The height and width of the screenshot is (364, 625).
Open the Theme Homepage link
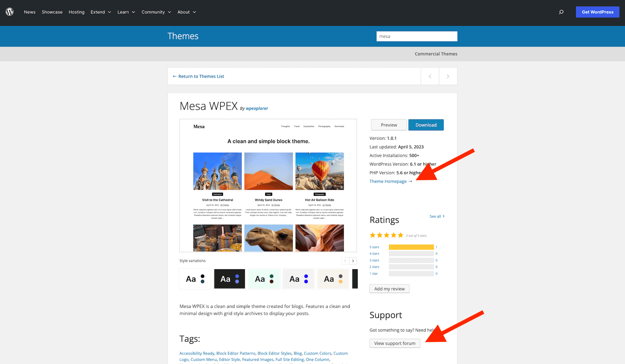pos(391,181)
